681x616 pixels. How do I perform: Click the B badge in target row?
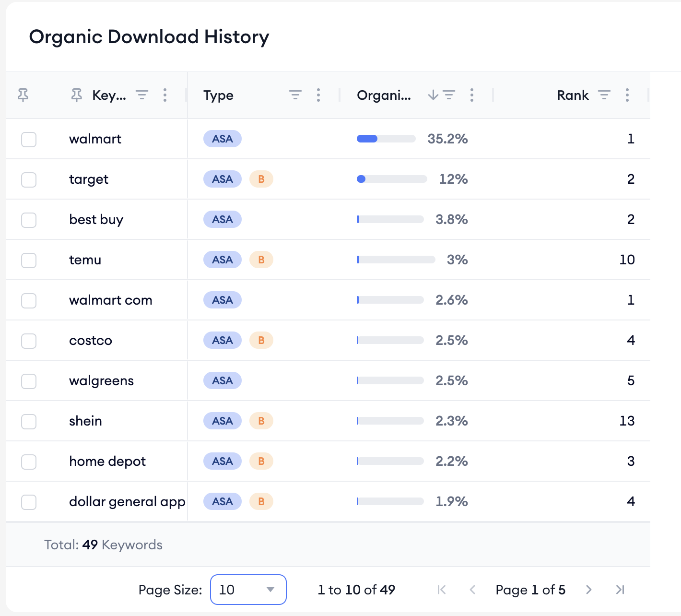coord(261,179)
